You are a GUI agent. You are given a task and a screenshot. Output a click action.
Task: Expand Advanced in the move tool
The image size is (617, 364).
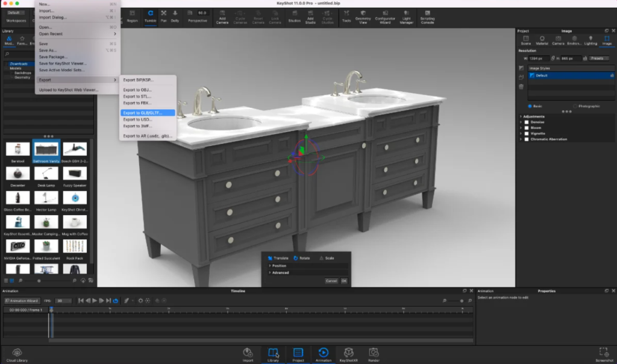(x=269, y=273)
